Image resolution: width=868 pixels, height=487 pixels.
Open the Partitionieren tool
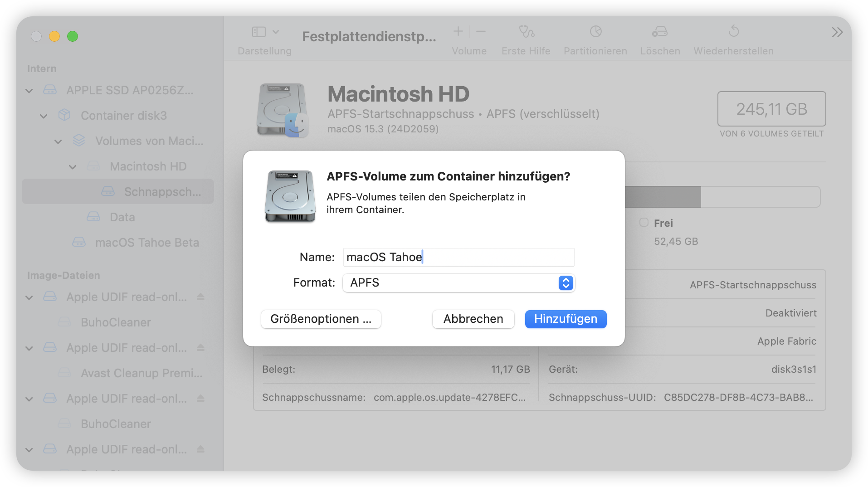pyautogui.click(x=595, y=31)
